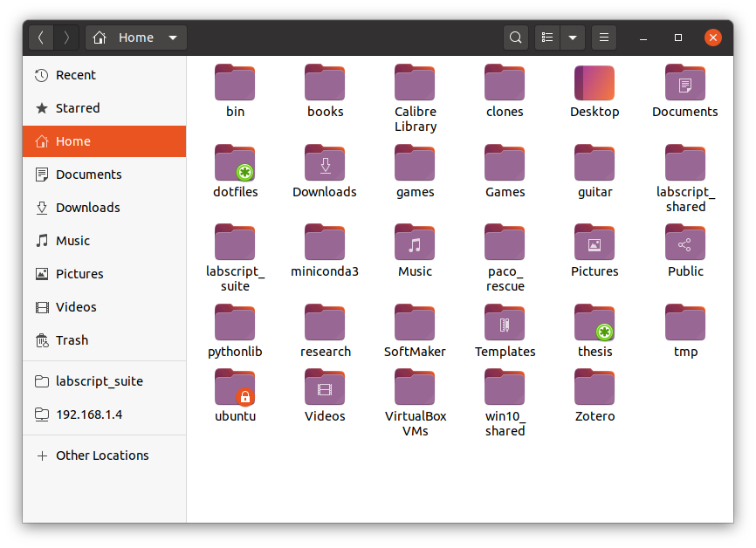Image resolution: width=756 pixels, height=548 pixels.
Task: Open Pictures from the sidebar
Action: click(x=104, y=274)
